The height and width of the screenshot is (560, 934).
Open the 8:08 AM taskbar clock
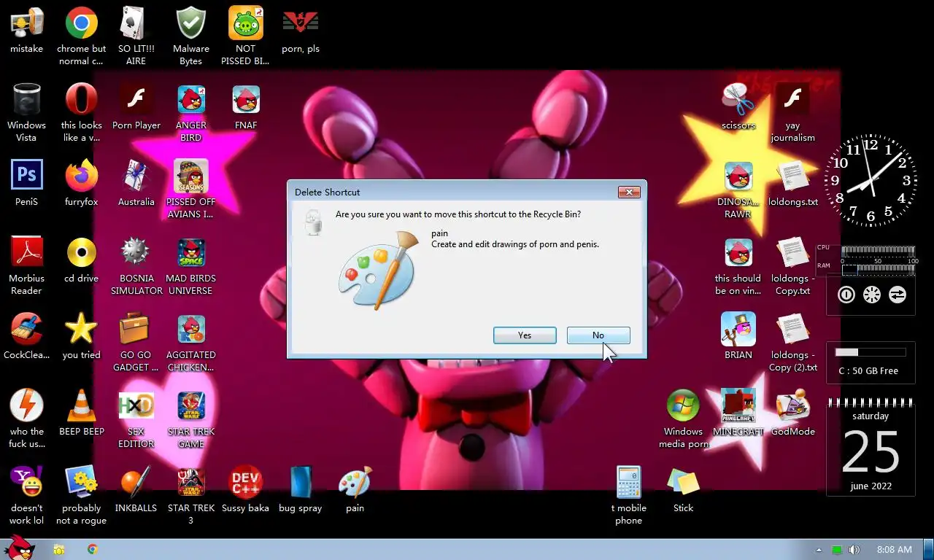click(894, 550)
